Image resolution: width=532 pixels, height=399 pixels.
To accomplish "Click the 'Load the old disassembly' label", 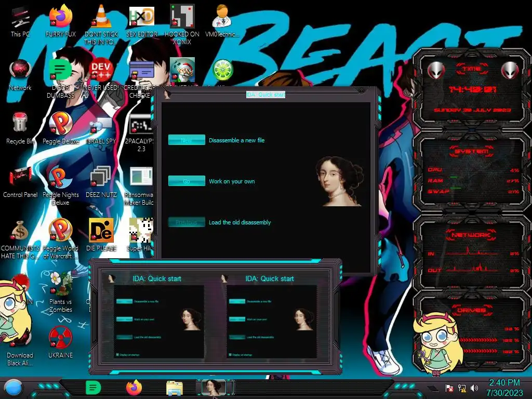I will 240,222.
